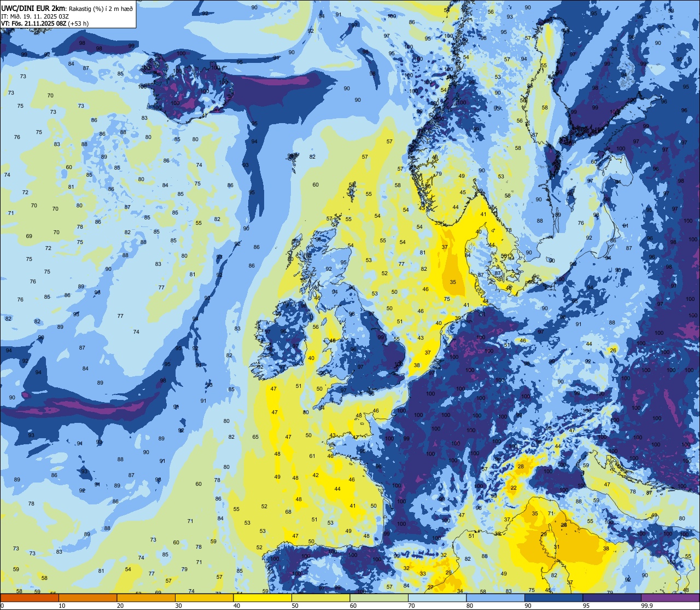Click the 10–20% orange legend swatch
The image size is (700, 610).
point(87,597)
